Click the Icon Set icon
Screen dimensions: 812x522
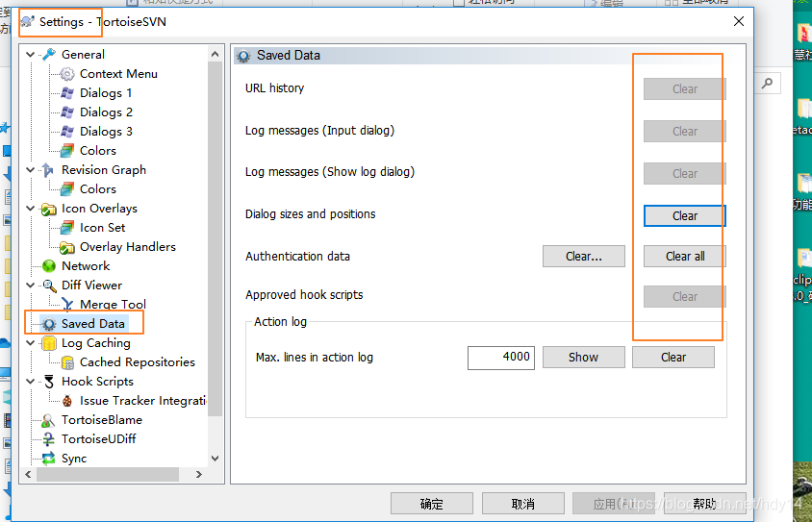coord(67,228)
